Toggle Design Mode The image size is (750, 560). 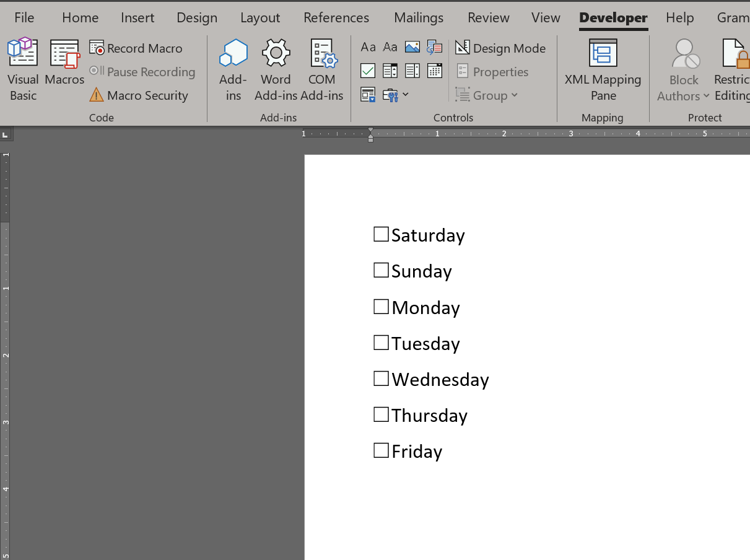coord(500,48)
